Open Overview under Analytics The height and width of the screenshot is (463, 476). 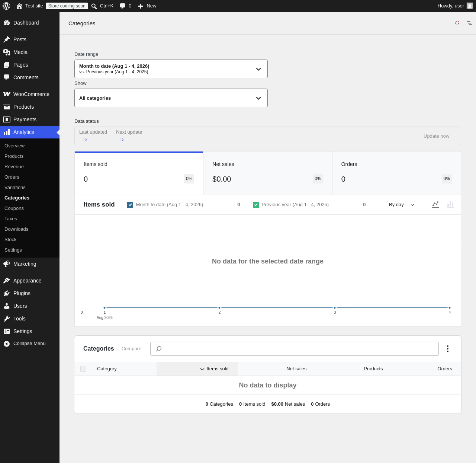click(15, 146)
